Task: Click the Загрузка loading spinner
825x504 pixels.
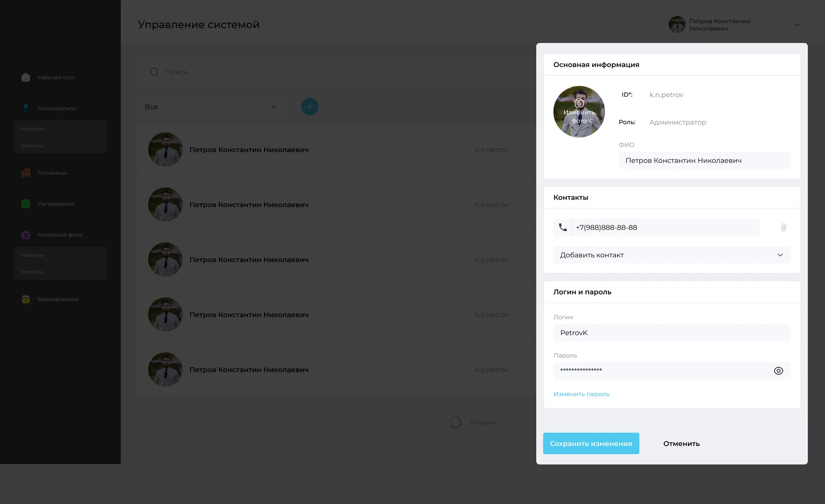Action: tap(455, 422)
